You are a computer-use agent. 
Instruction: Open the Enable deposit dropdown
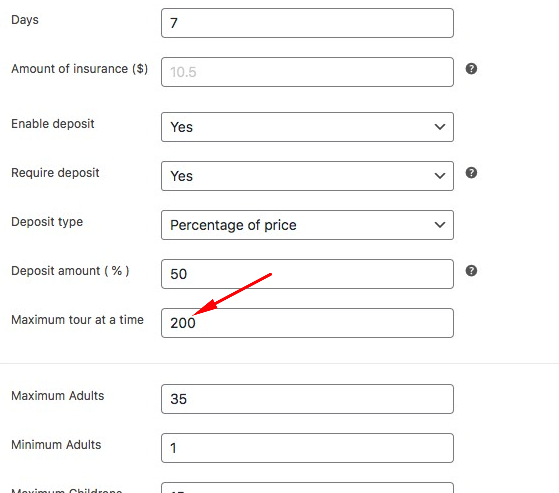(x=307, y=127)
